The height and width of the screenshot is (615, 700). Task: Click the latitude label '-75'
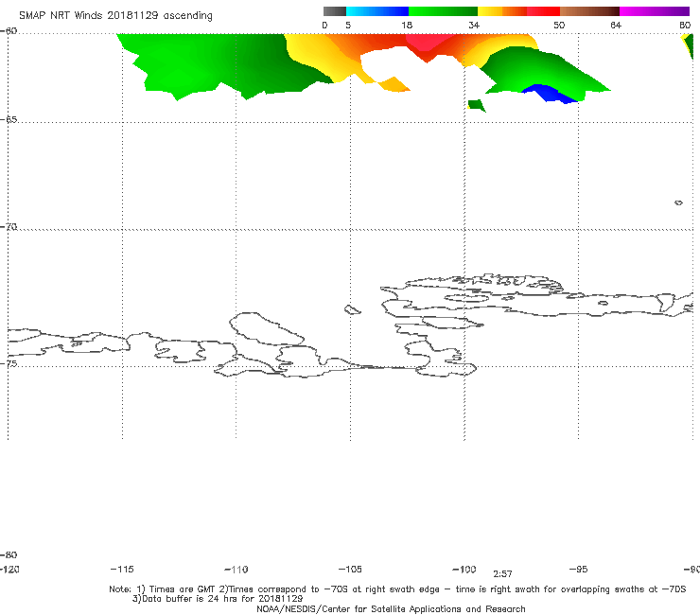(x=9, y=363)
